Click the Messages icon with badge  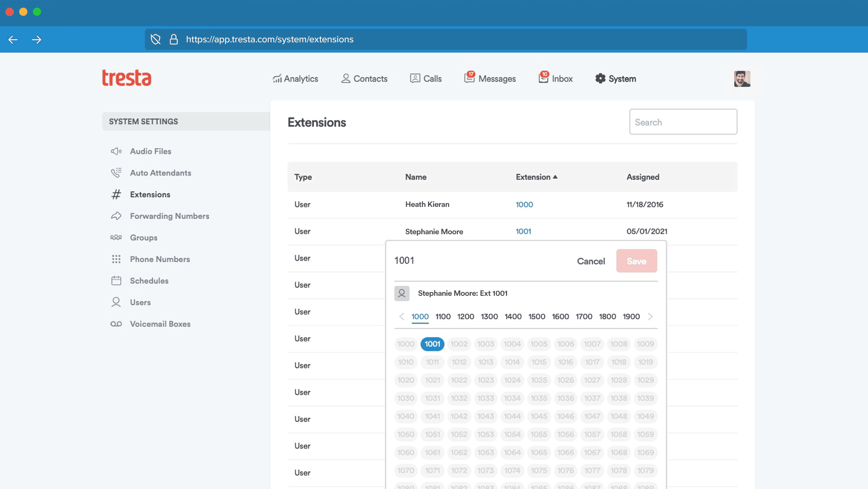click(469, 77)
